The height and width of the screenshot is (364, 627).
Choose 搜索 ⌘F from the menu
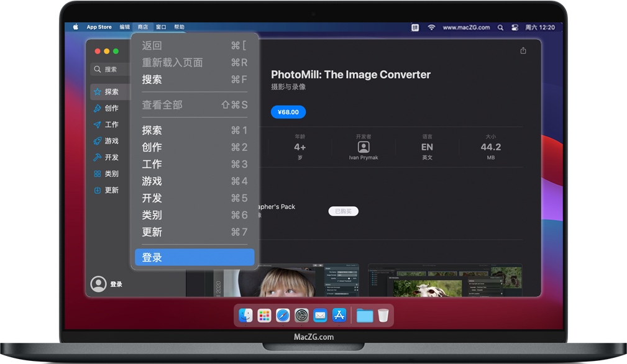coord(195,80)
